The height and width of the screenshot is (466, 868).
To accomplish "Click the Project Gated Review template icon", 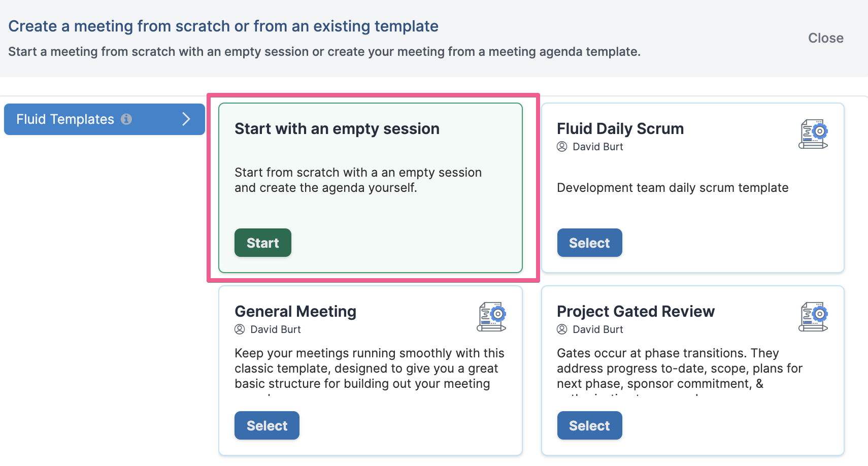I will click(x=813, y=317).
